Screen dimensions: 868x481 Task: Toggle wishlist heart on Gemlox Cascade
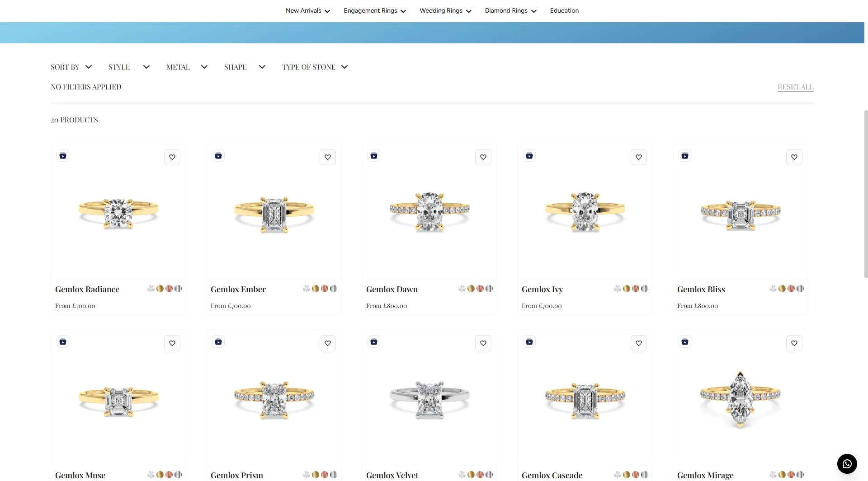(x=639, y=343)
